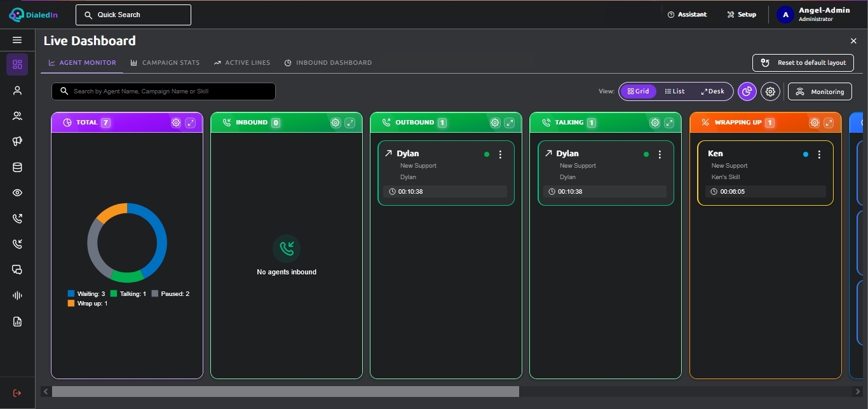Open options menu for Dylan in OUTBOUND
The height and width of the screenshot is (409, 868).
coord(500,154)
